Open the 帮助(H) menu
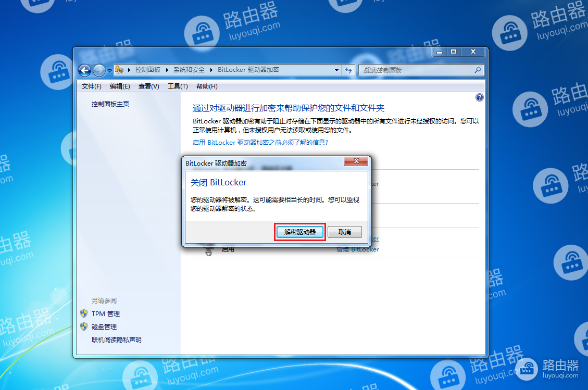 point(207,86)
